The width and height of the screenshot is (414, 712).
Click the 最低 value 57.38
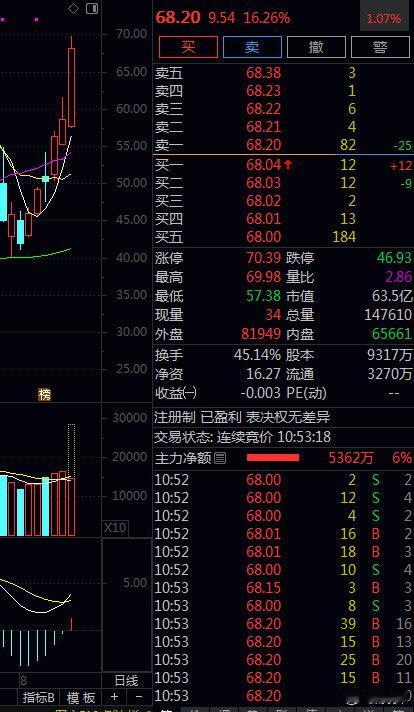[263, 296]
